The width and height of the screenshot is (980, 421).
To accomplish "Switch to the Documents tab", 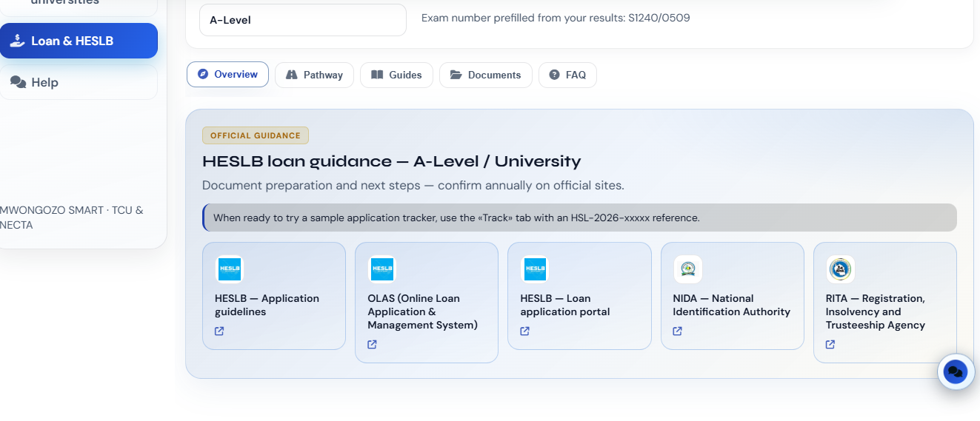I will point(485,75).
